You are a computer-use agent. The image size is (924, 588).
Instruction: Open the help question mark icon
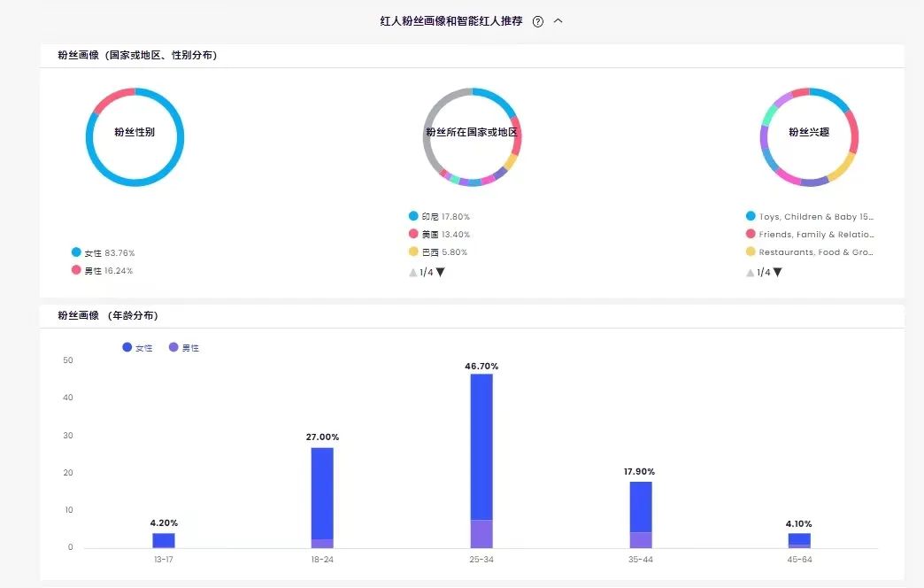point(537,22)
